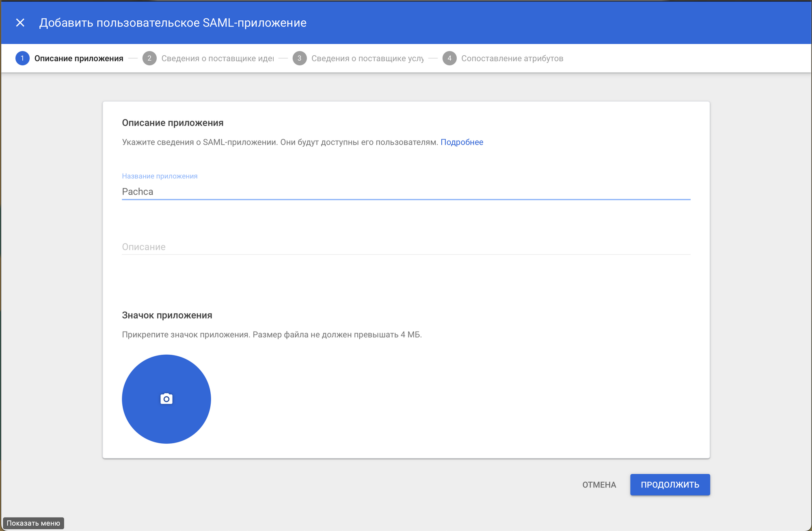Image resolution: width=812 pixels, height=531 pixels.
Task: Focus the 'Название приложения' field with Pachca
Action: (406, 192)
